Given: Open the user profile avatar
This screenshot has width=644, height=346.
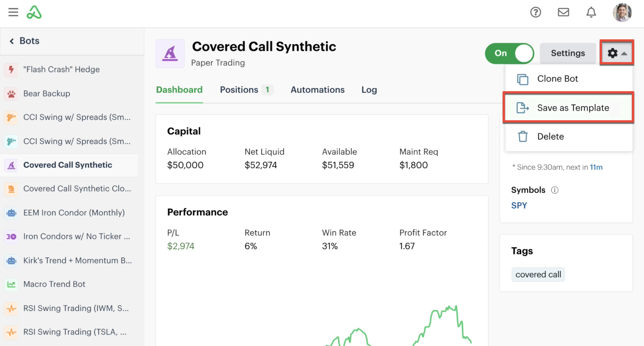Looking at the screenshot, I should coord(622,12).
